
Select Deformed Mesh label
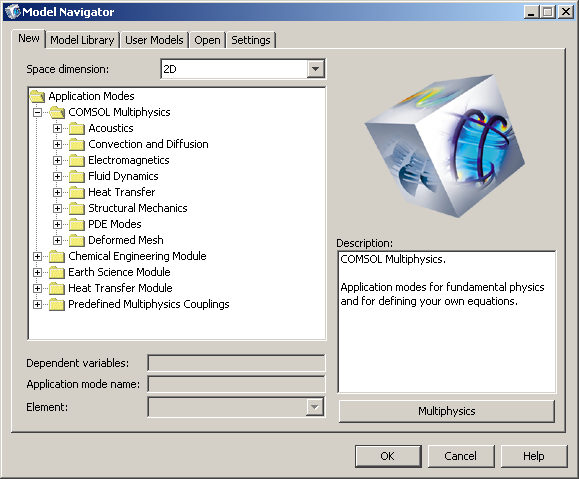(x=126, y=240)
